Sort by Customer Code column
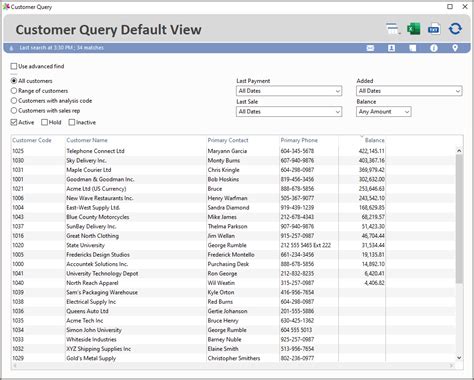The width and height of the screenshot is (474, 380). pos(32,140)
